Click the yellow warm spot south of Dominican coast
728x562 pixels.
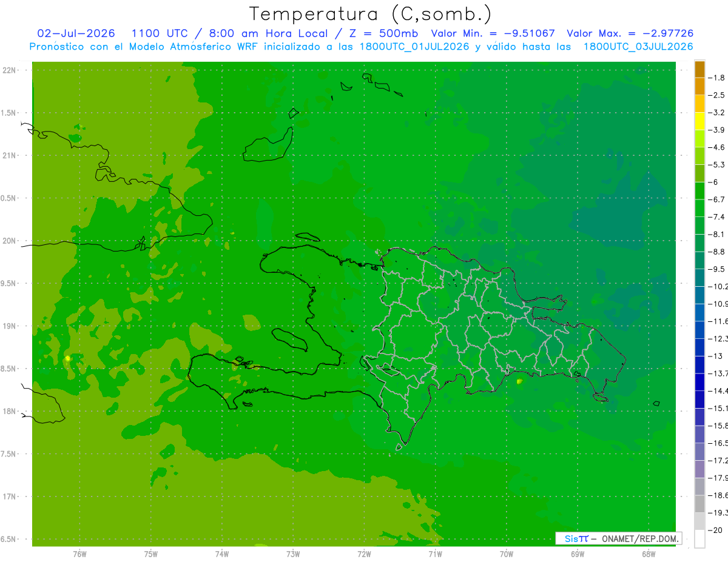coord(519,381)
